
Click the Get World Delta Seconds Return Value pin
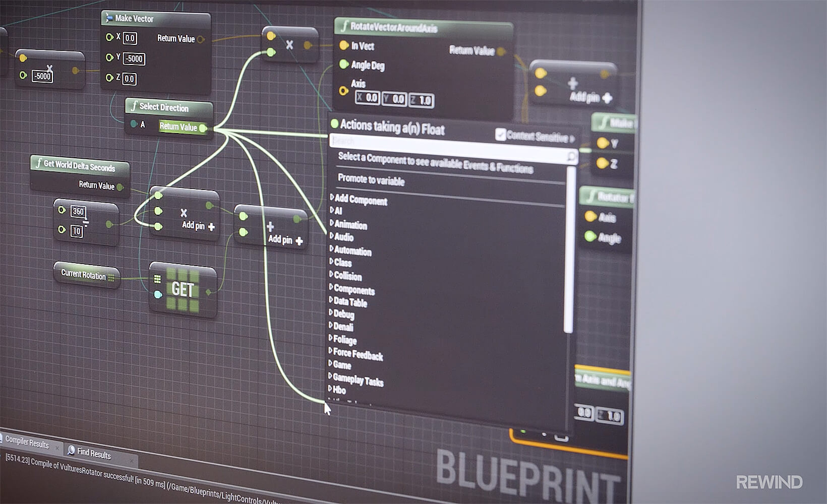(x=120, y=187)
